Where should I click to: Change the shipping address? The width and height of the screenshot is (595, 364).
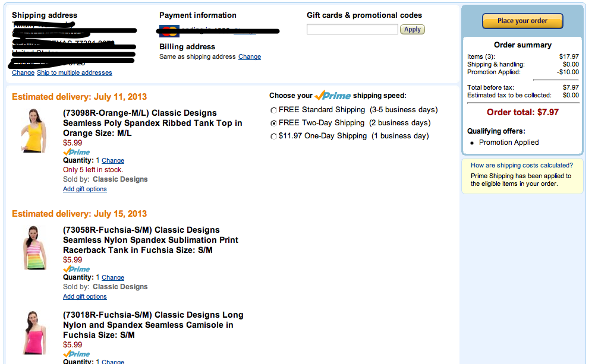[23, 72]
